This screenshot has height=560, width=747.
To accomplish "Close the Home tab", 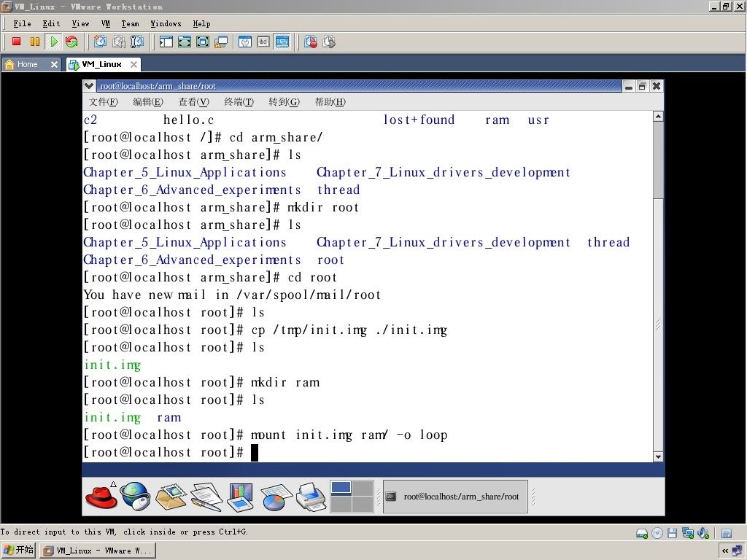I will pyautogui.click(x=54, y=64).
